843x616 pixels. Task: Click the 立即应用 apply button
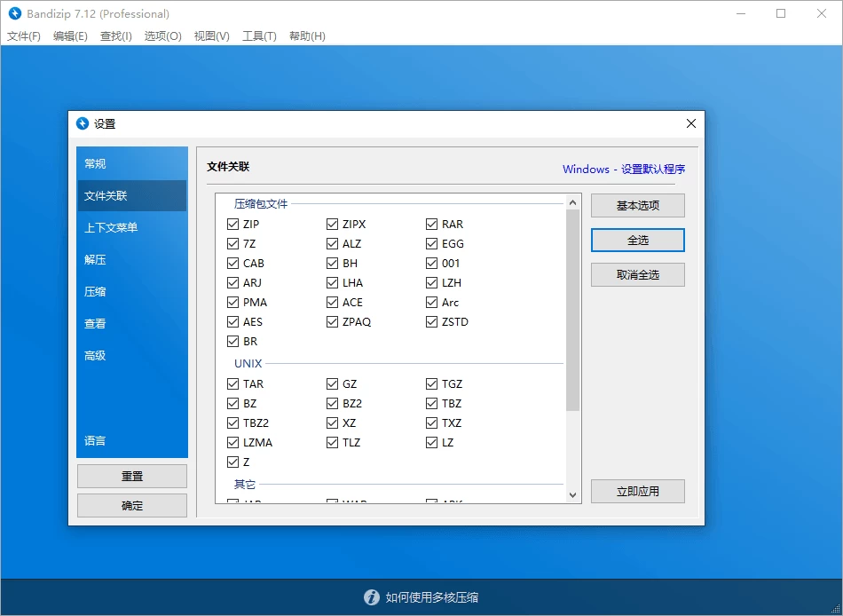tap(637, 490)
